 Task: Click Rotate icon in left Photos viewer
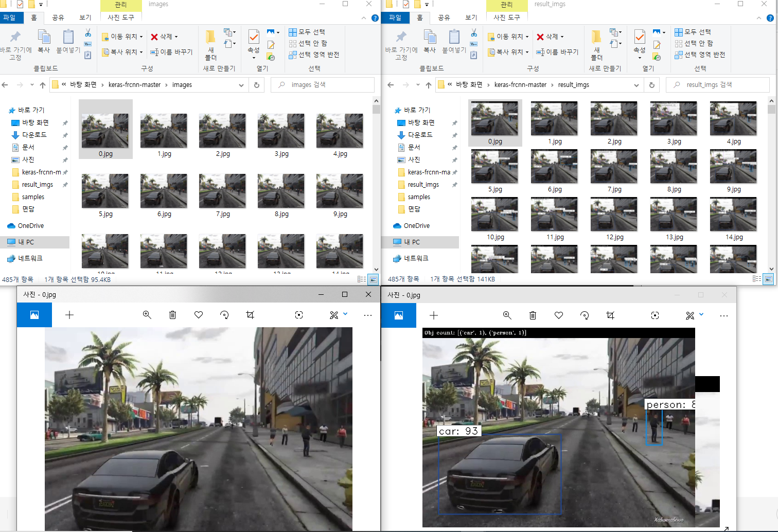pyautogui.click(x=224, y=315)
